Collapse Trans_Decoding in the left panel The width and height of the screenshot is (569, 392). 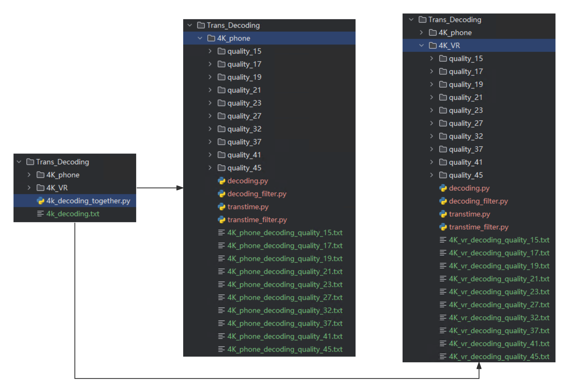tap(19, 162)
